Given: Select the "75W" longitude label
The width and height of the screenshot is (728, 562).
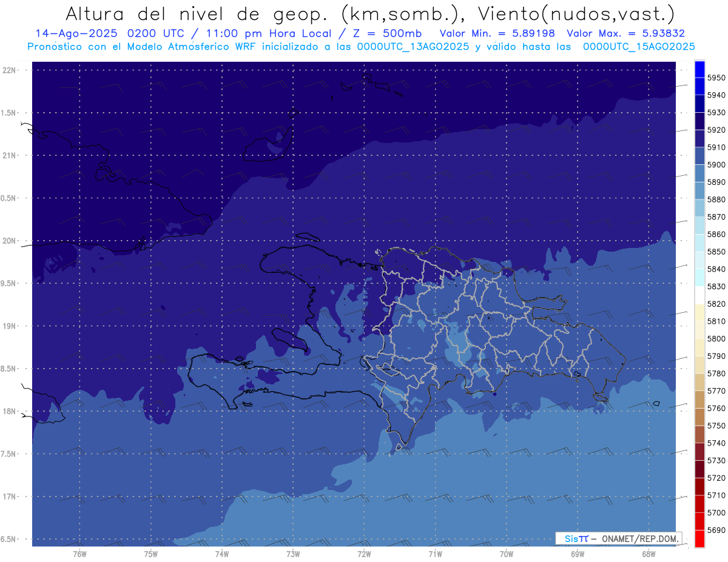Looking at the screenshot, I should pos(150,554).
